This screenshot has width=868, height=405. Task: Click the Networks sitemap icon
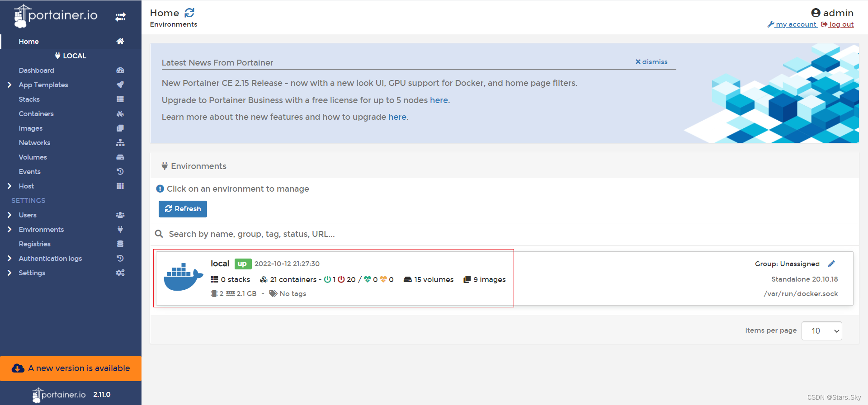point(120,143)
